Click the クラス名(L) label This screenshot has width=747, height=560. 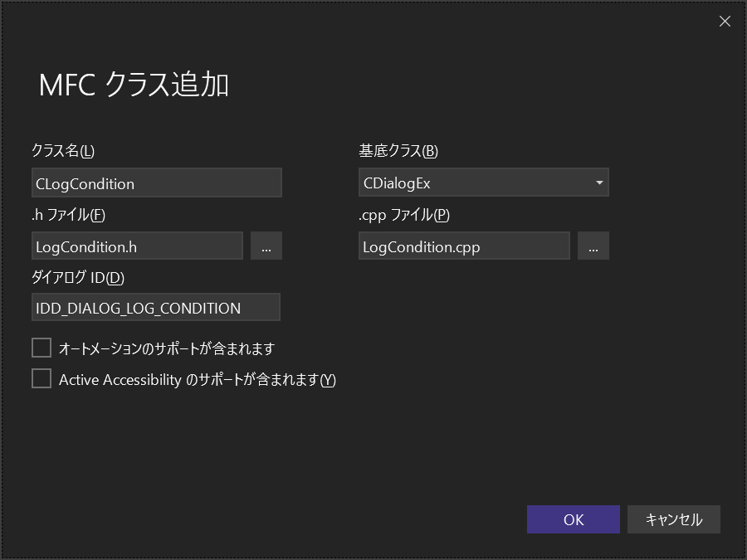[63, 151]
